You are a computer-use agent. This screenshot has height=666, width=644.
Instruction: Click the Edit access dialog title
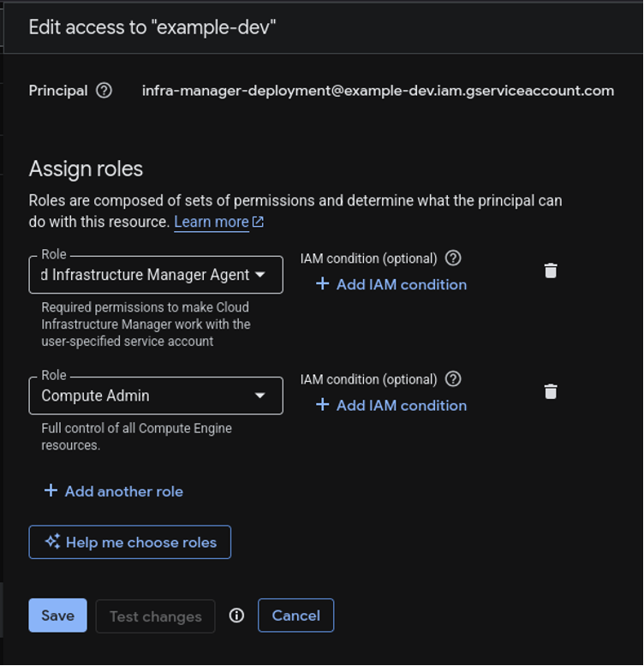tap(152, 27)
